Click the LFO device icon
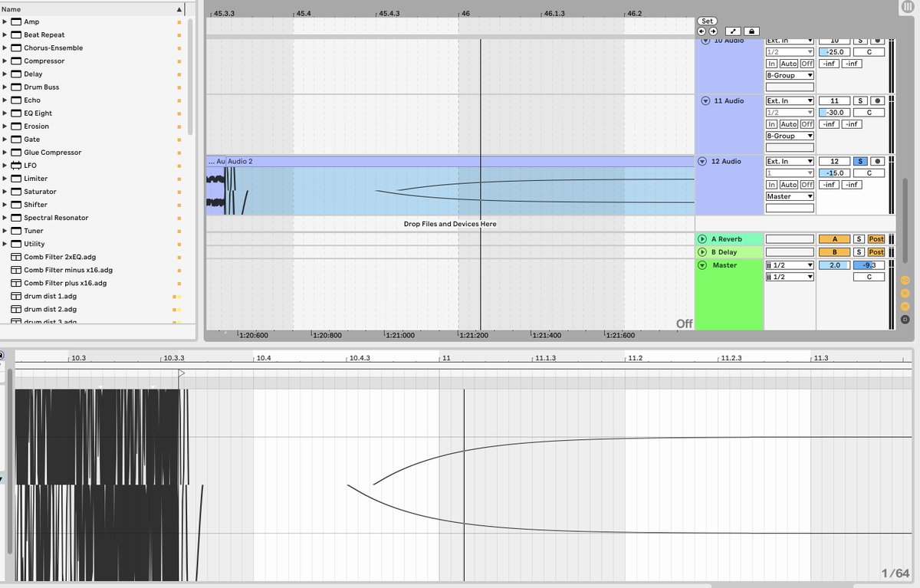This screenshot has height=588, width=920. [x=16, y=165]
